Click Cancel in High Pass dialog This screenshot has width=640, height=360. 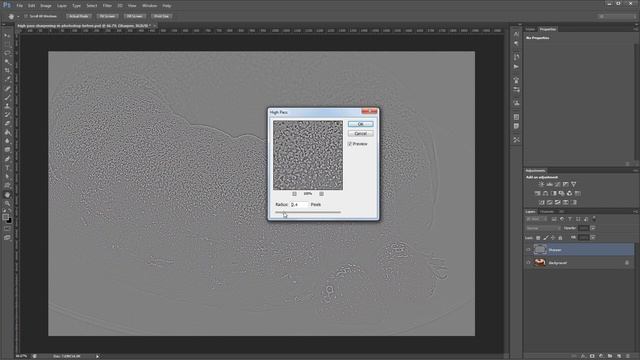pos(360,133)
